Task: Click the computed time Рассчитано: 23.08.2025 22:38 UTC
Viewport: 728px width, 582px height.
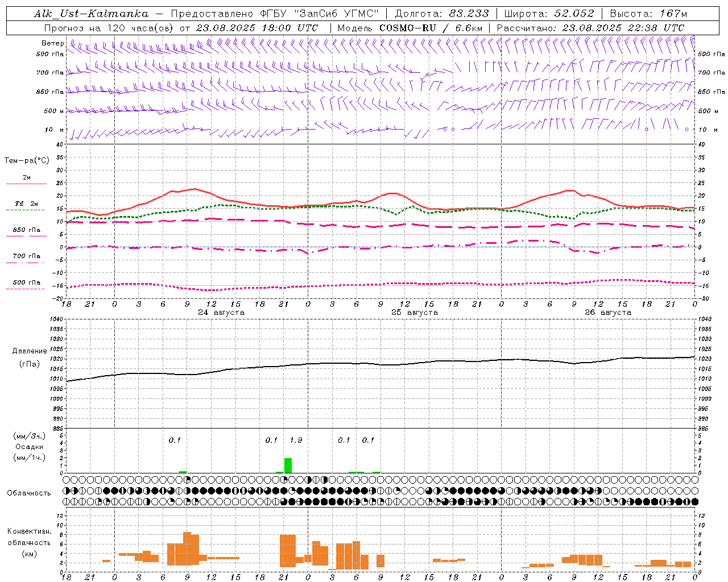Action: (590, 28)
